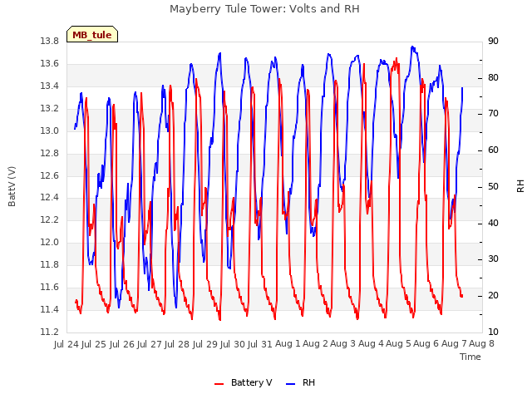Click the Jul 31 x-axis tick label
Viewport: 532px width, 399px height.
pyautogui.click(x=260, y=344)
